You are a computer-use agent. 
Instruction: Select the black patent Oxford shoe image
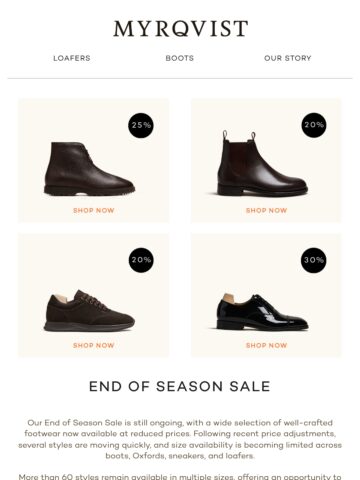(x=262, y=311)
